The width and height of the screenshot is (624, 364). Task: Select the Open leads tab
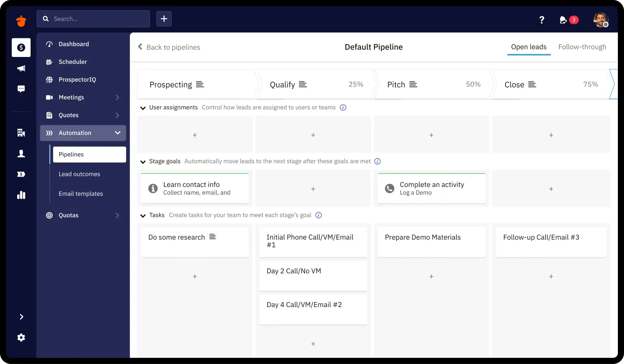(x=528, y=47)
